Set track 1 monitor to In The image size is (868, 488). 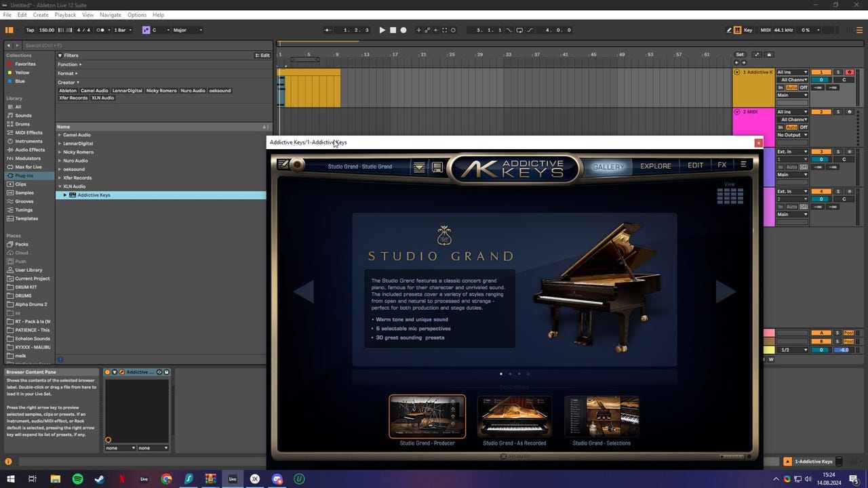[781, 87]
